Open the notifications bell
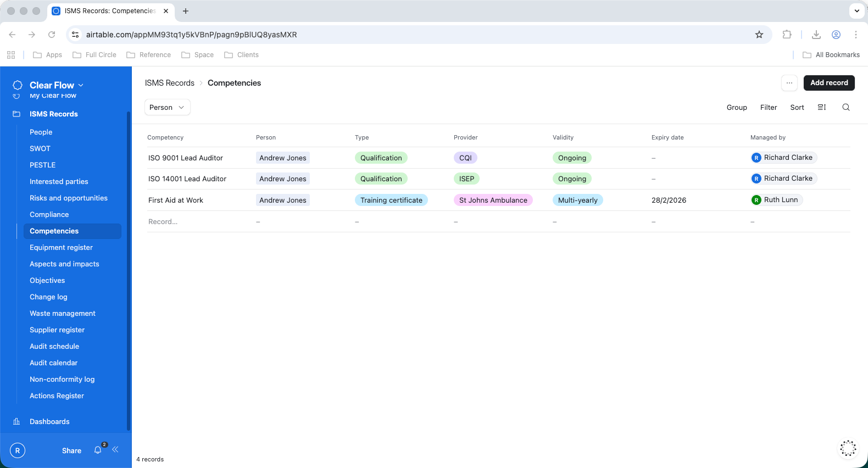 98,450
